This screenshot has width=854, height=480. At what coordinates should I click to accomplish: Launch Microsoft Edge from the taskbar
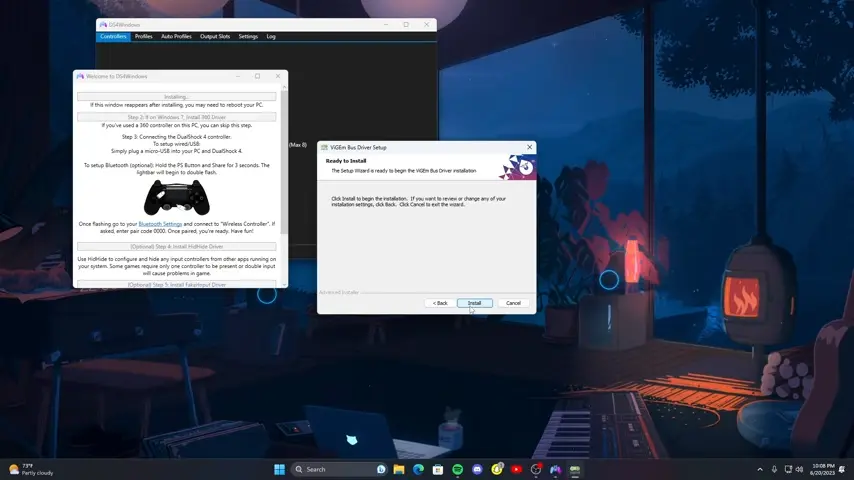pyautogui.click(x=418, y=469)
